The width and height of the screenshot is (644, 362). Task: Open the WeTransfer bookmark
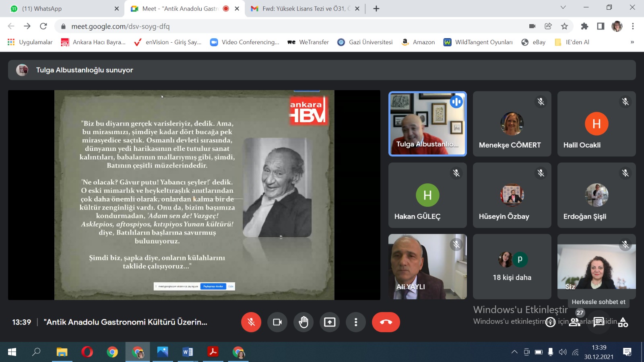pos(308,42)
